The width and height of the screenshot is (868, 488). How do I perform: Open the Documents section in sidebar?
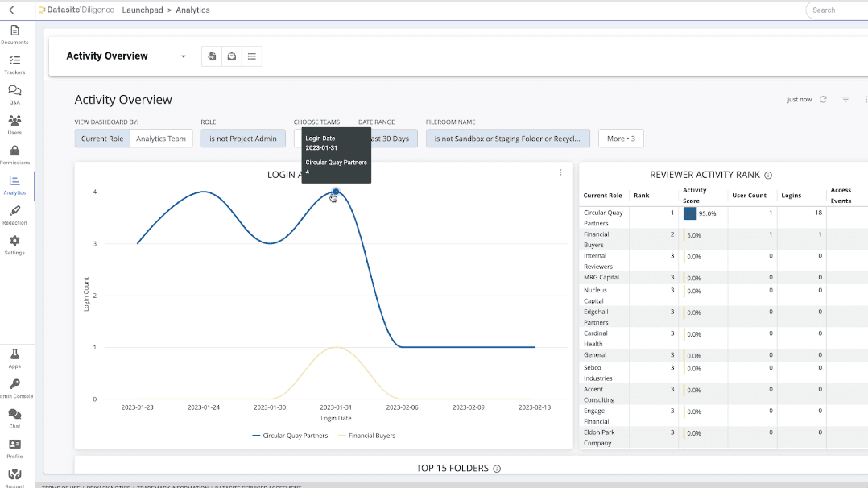click(14, 31)
